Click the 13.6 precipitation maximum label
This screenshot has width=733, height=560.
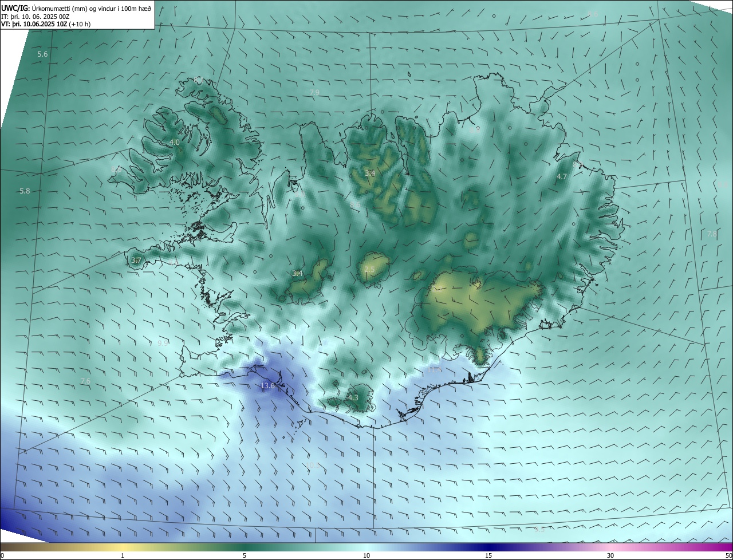(x=267, y=386)
